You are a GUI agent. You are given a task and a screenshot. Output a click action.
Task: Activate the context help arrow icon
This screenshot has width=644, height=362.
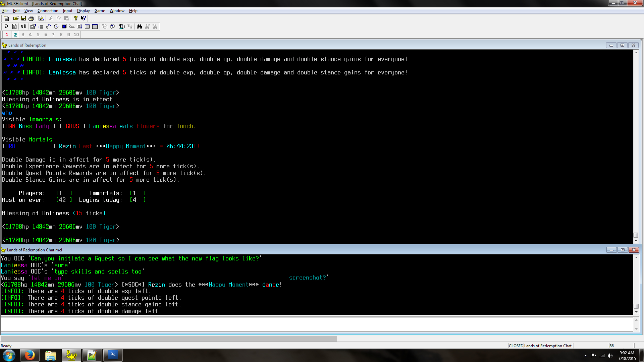tap(84, 18)
